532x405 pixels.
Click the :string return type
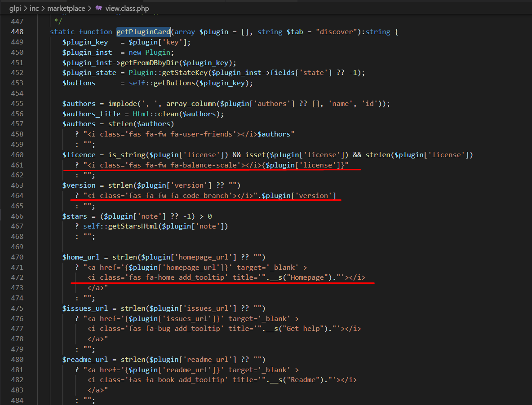[x=376, y=32]
